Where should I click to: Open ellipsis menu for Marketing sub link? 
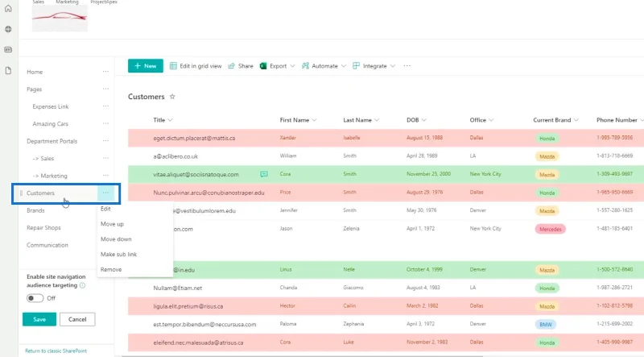[x=105, y=175]
